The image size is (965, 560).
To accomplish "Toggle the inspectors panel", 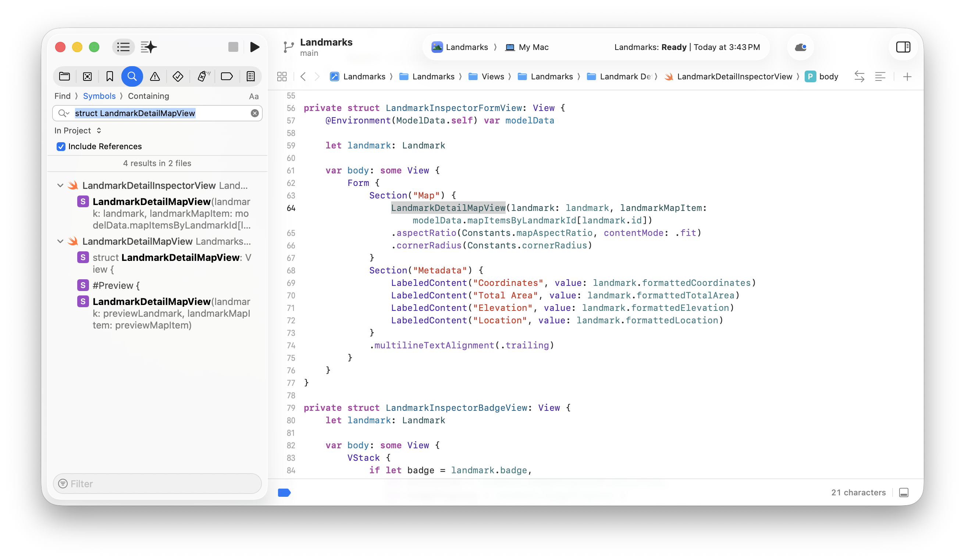I will point(903,47).
